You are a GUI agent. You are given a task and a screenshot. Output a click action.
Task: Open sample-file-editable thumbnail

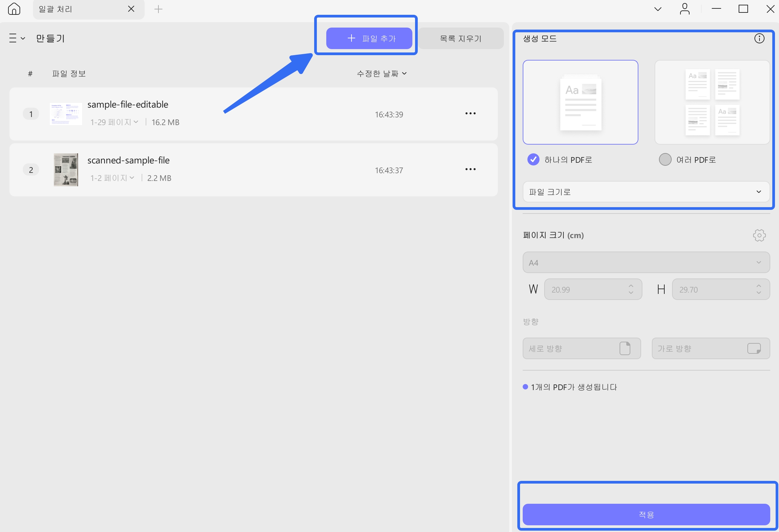66,114
